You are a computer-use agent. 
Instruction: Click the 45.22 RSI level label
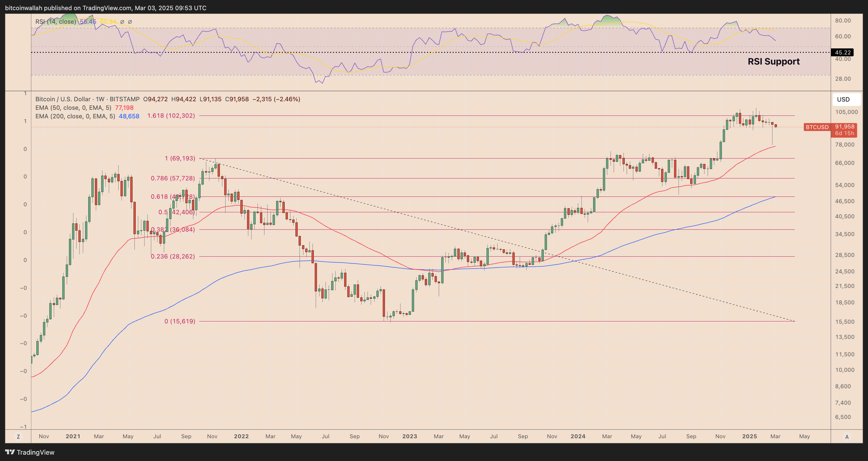843,52
